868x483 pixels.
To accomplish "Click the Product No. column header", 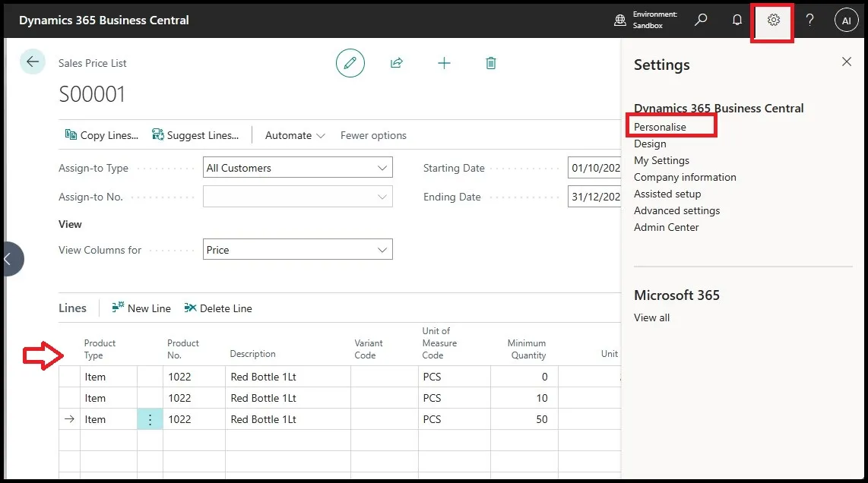I will (182, 349).
